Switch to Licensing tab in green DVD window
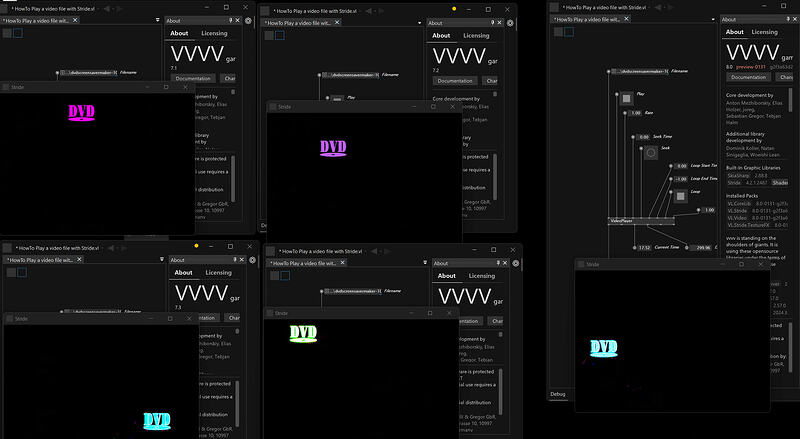This screenshot has height=439, width=800. (x=482, y=276)
